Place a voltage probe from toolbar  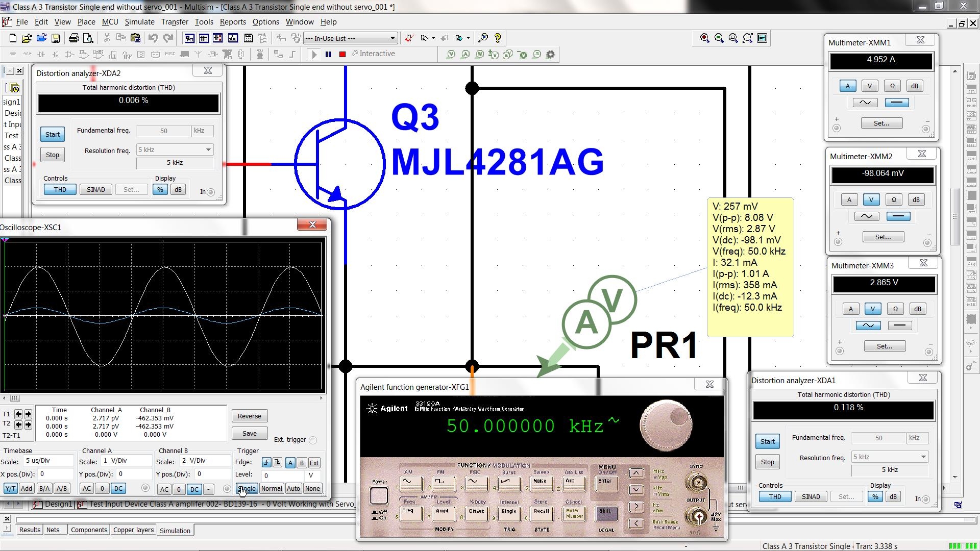pos(451,54)
